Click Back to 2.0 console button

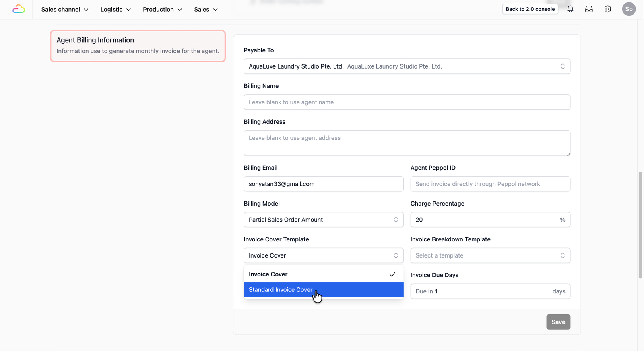coord(530,9)
